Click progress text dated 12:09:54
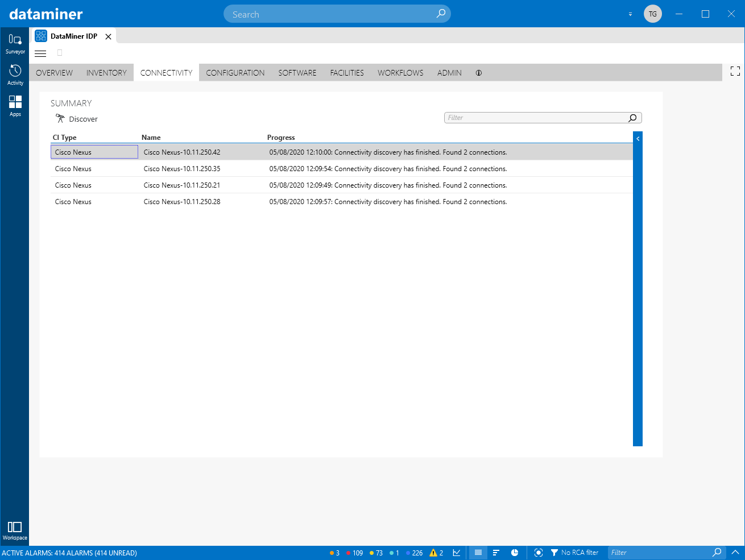 pos(388,169)
